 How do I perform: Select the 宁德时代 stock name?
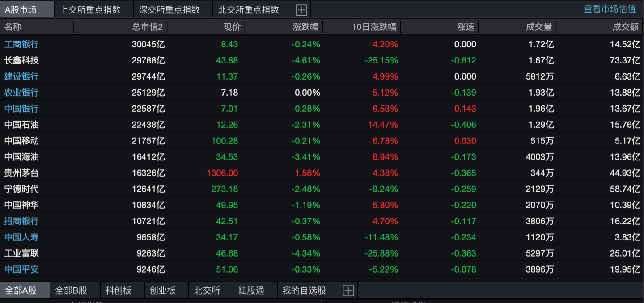pyautogui.click(x=21, y=189)
